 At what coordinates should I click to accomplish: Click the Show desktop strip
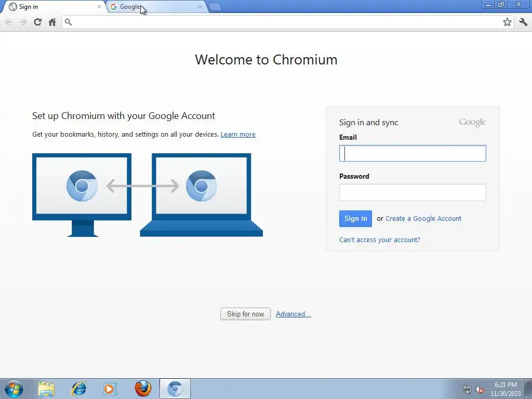pos(528,389)
